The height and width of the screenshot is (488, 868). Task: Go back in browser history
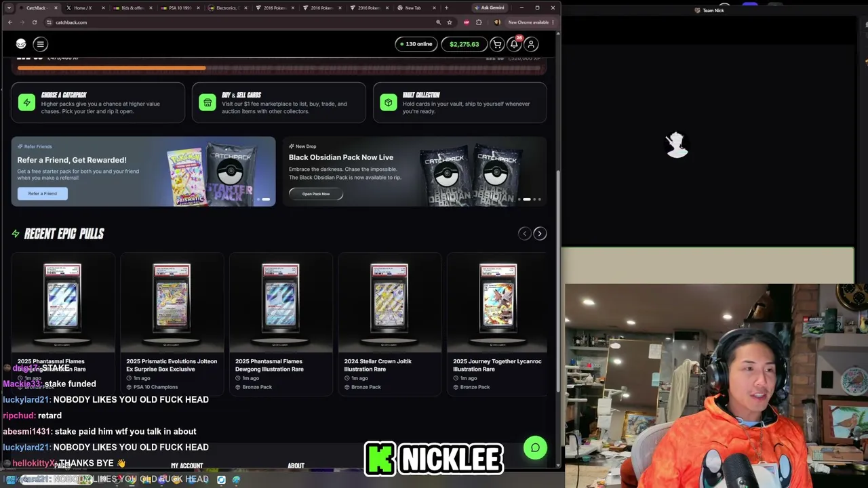click(x=9, y=22)
